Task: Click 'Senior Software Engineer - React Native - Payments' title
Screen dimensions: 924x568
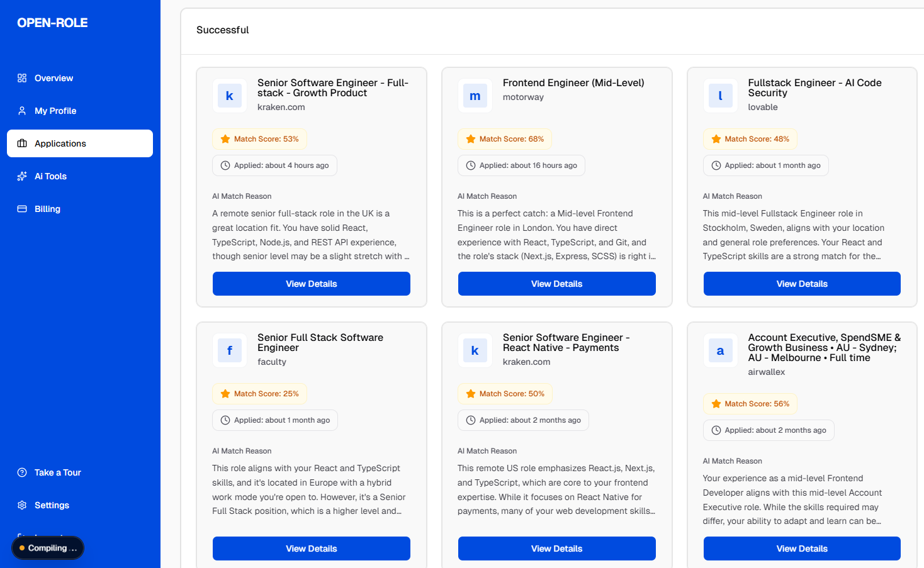Action: coord(566,342)
